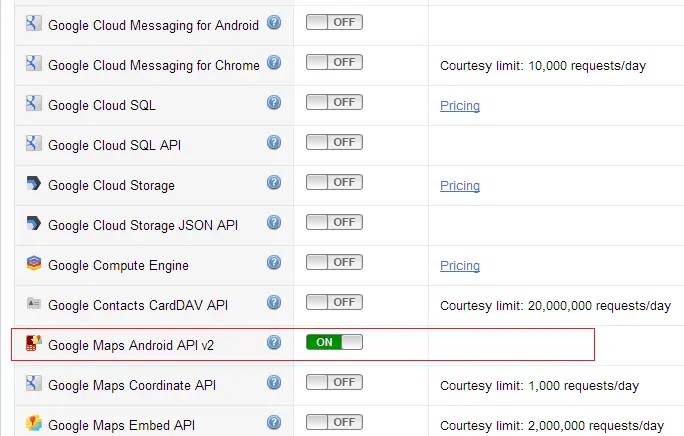Click the Google Cloud Storage JSON API label
684x436 pixels.
[143, 226]
